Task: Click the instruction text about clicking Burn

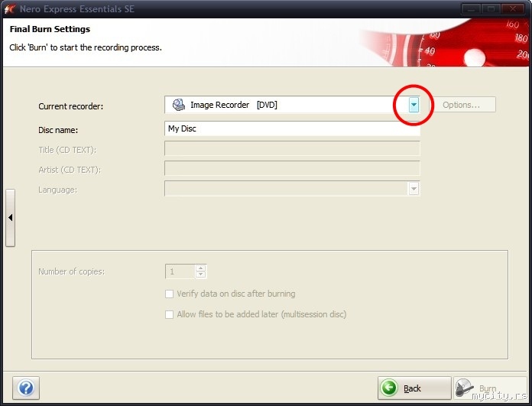Action: [x=86, y=47]
